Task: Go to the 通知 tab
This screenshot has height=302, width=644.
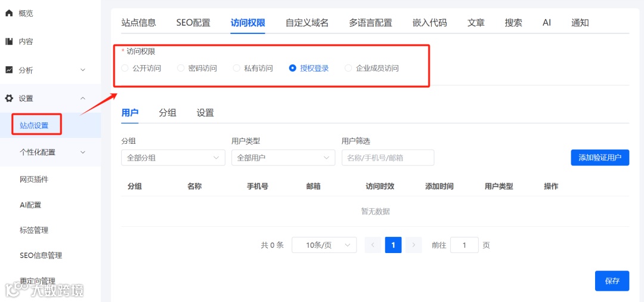Action: 580,23
